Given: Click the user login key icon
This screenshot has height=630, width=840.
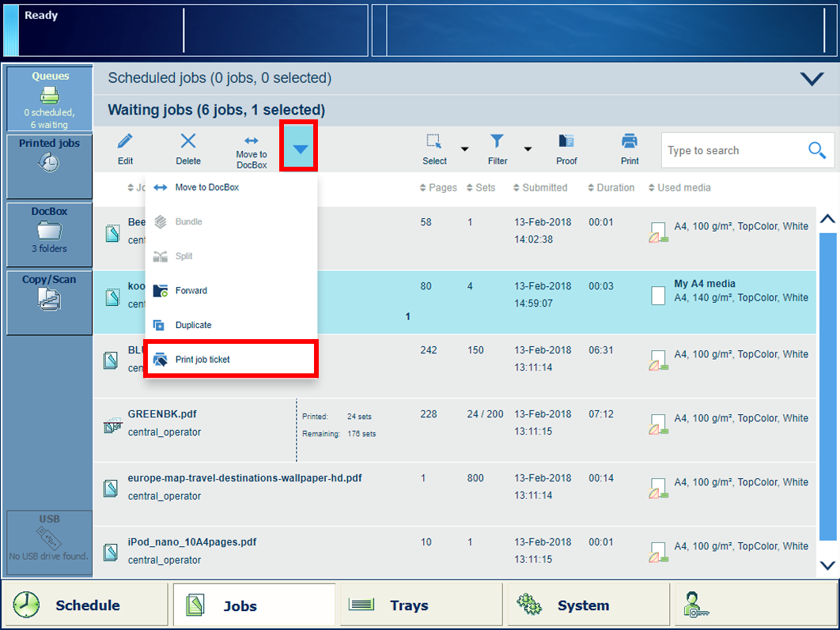Looking at the screenshot, I should [x=697, y=605].
